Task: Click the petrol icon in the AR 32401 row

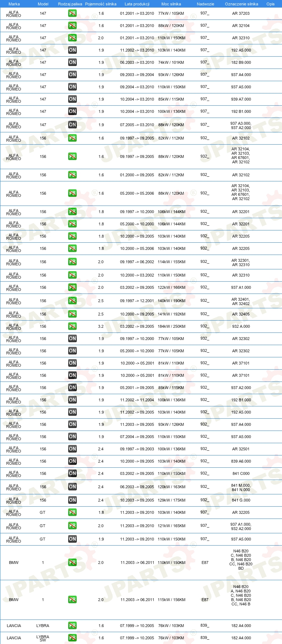Action: coord(72,301)
